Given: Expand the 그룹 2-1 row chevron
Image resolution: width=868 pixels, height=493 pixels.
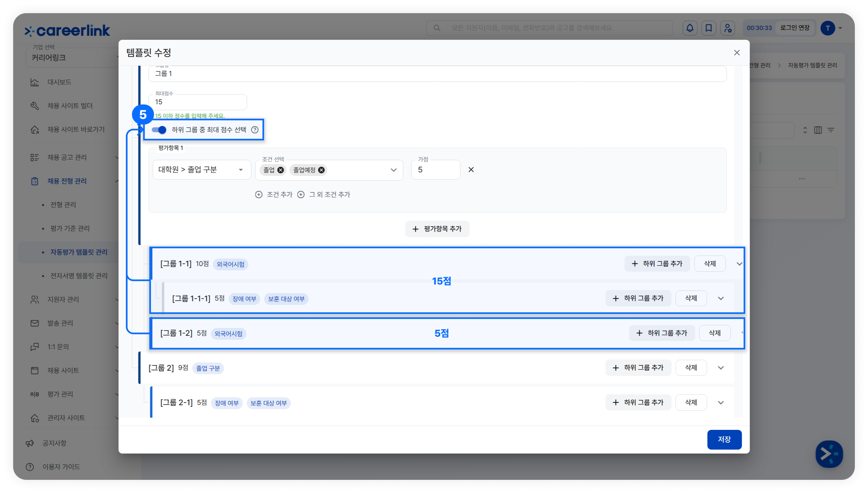Looking at the screenshot, I should pos(720,403).
